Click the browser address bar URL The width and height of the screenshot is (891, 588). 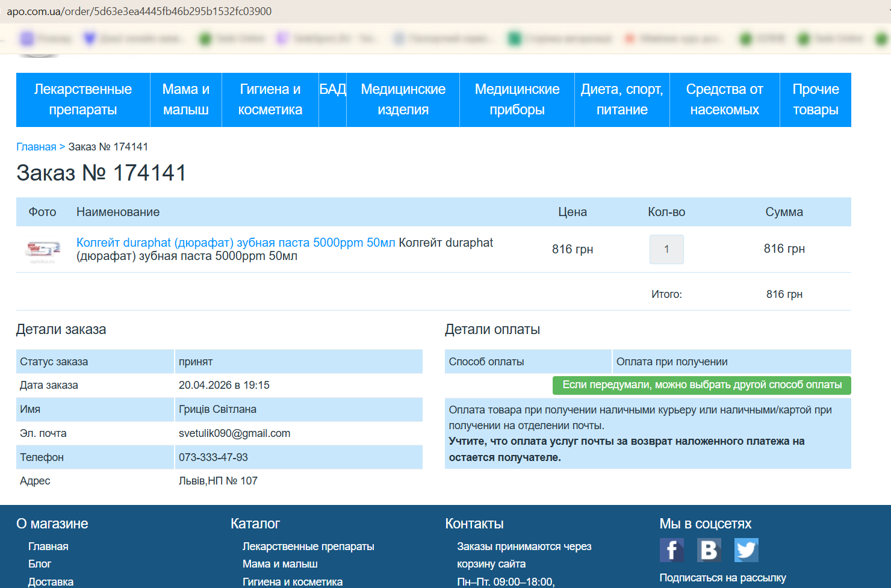139,11
